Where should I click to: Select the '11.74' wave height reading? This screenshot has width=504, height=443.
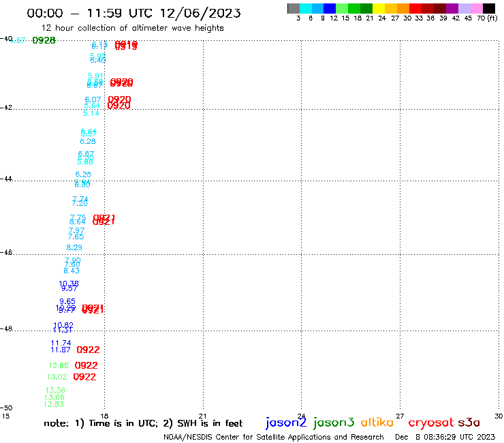61,343
